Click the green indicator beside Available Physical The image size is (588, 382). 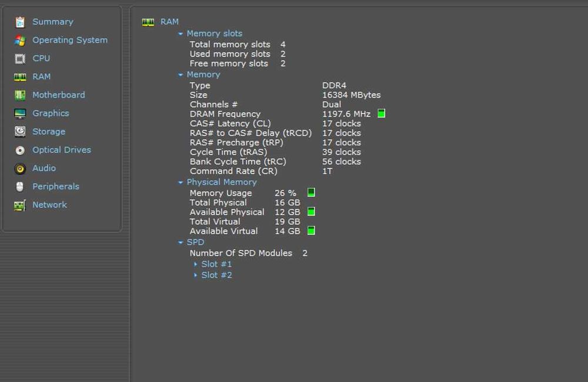(x=311, y=212)
